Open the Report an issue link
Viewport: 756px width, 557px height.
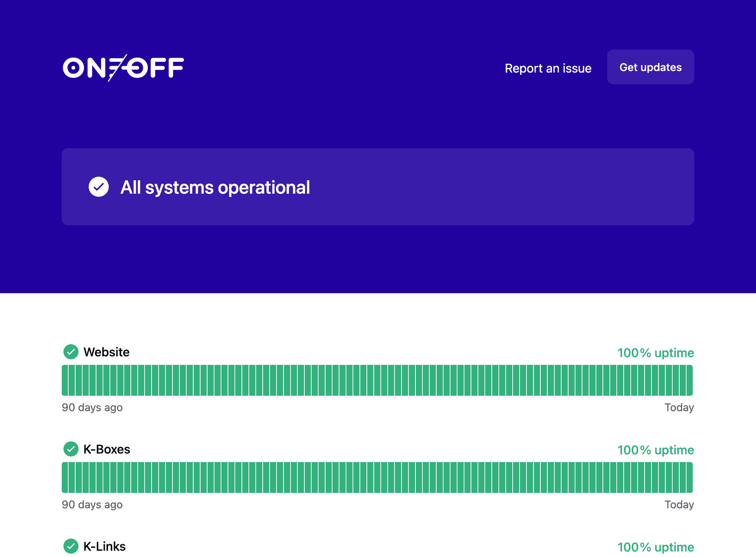(x=548, y=68)
